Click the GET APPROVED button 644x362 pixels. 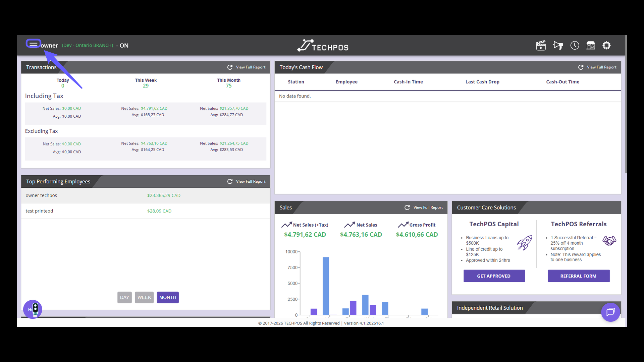coord(494,276)
